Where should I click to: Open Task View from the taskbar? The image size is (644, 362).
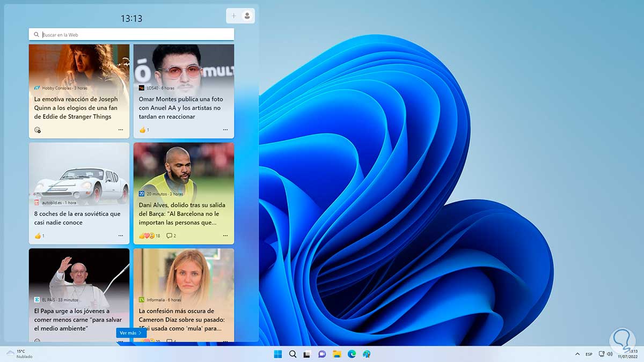click(x=307, y=354)
